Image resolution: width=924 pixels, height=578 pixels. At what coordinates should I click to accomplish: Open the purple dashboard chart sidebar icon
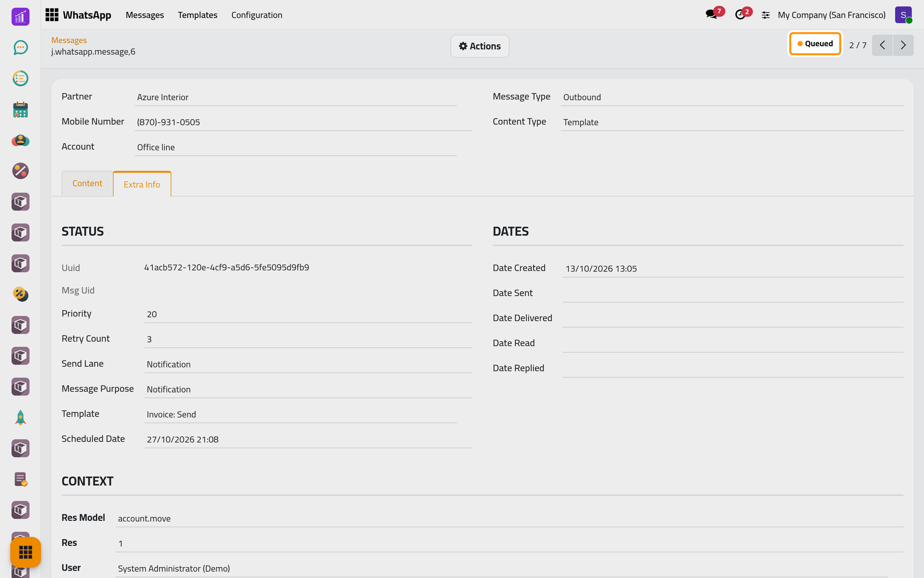pyautogui.click(x=20, y=17)
